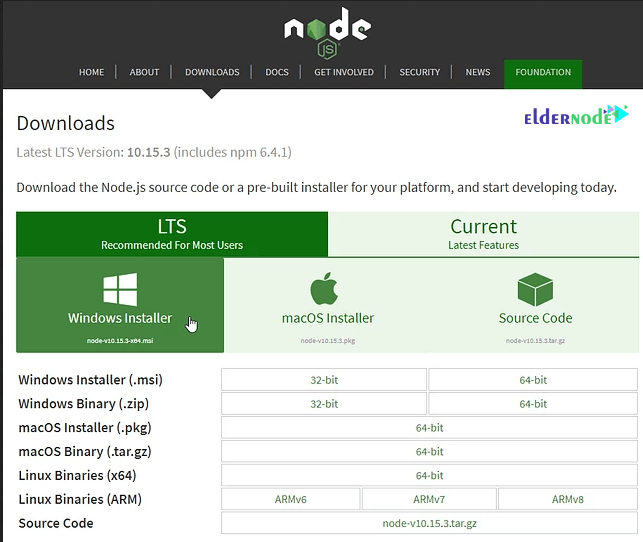The width and height of the screenshot is (643, 542).
Task: Open the HOME nav item
Action: [x=91, y=72]
